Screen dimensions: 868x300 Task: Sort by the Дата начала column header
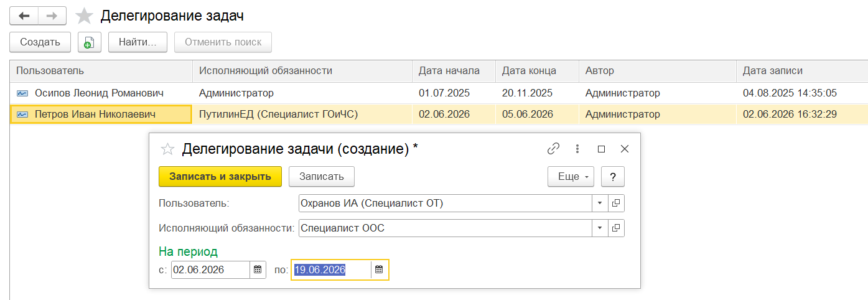coord(454,71)
